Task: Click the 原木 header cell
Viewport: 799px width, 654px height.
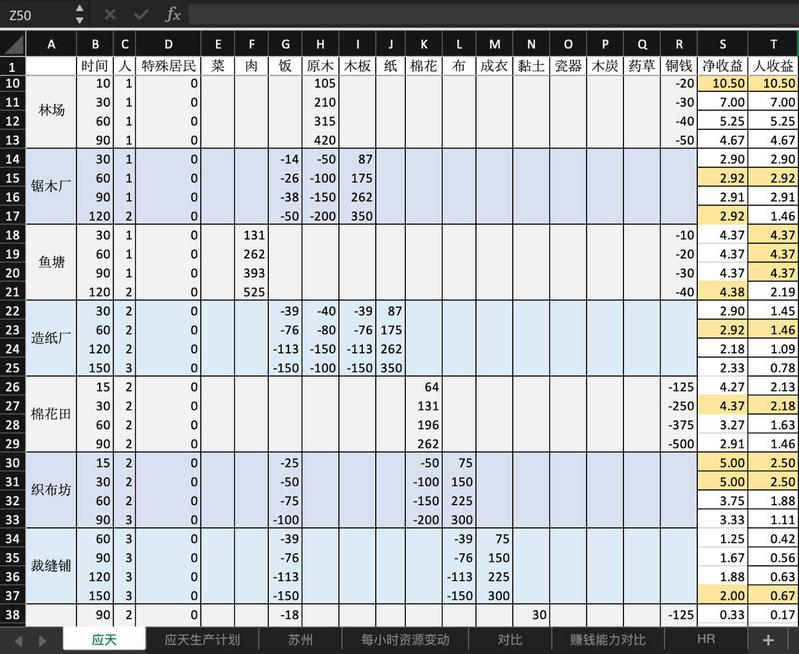Action: point(320,66)
